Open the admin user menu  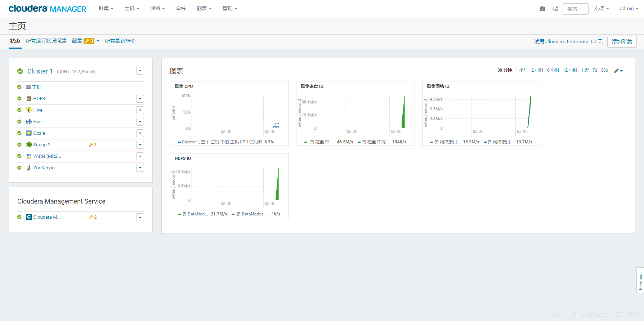point(629,8)
